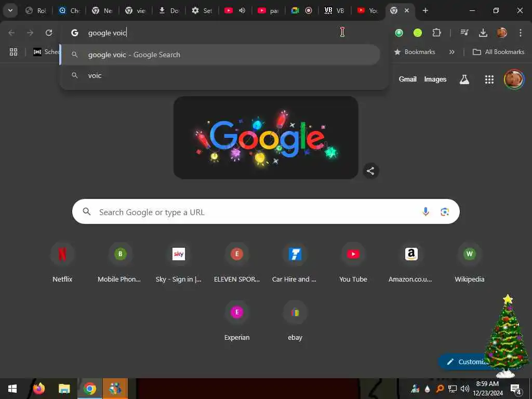Start voice search with the microphone
The height and width of the screenshot is (399, 532).
click(x=425, y=212)
